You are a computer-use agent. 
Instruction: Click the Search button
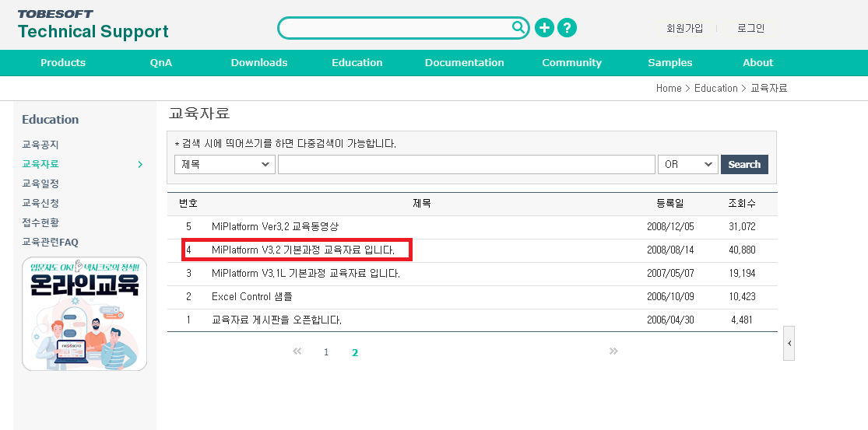[x=744, y=164]
